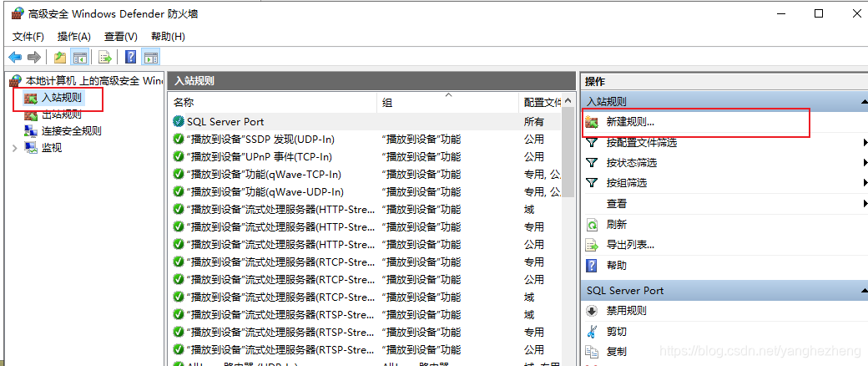Expand the 监视 node chevron
Viewport: 868px width, 366px height.
[x=15, y=148]
